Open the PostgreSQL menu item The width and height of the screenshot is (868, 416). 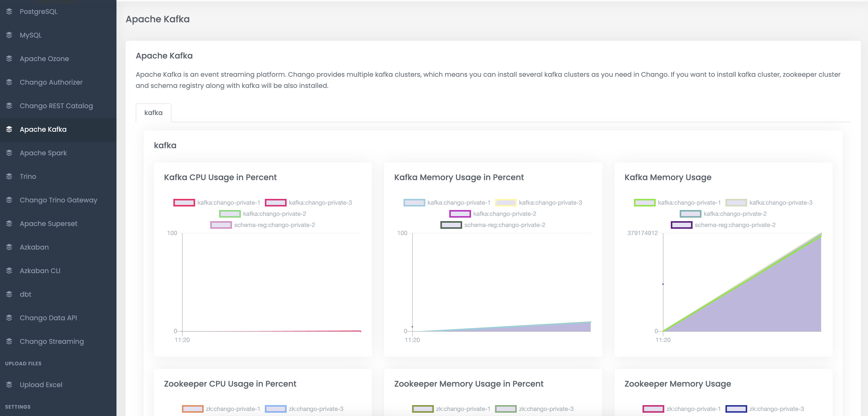[58, 11]
